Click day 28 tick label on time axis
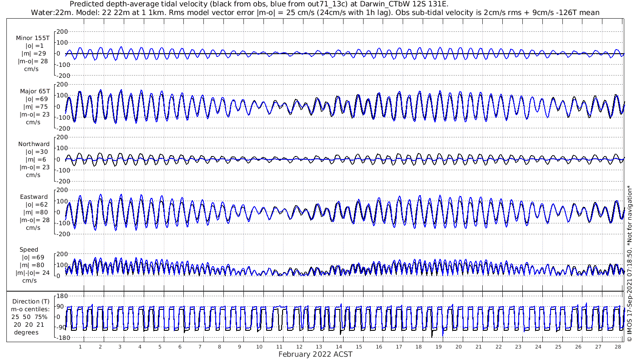Image resolution: width=637 pixels, height=364 pixels. [x=618, y=347]
